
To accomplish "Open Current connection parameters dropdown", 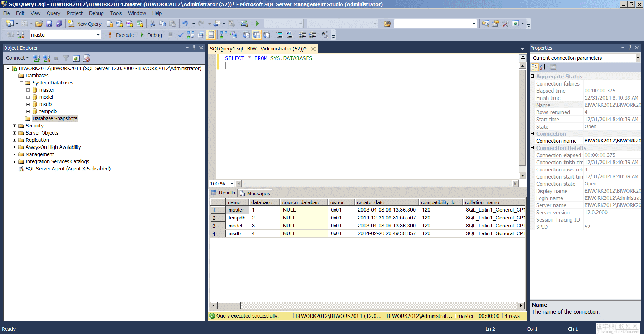I will (638, 58).
